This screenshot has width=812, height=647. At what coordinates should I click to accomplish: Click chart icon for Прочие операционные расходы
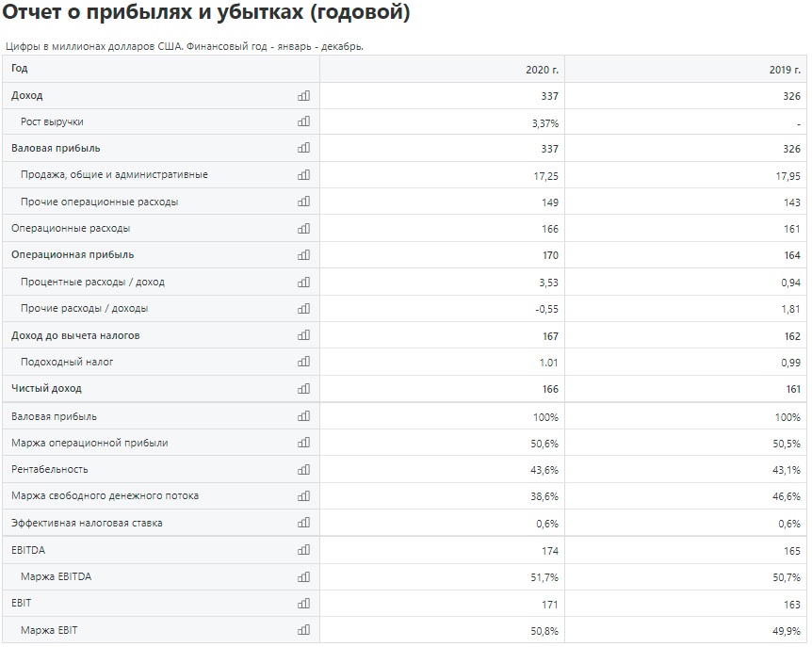pos(304,202)
